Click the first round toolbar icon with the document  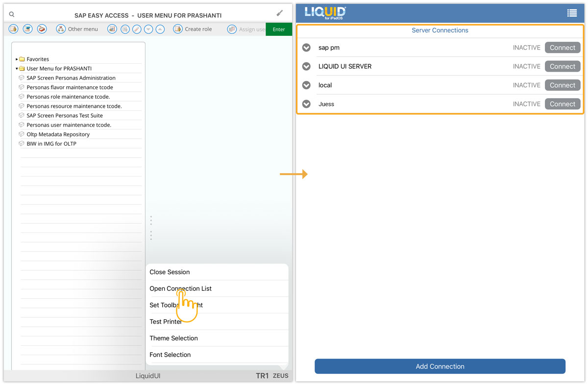14,29
